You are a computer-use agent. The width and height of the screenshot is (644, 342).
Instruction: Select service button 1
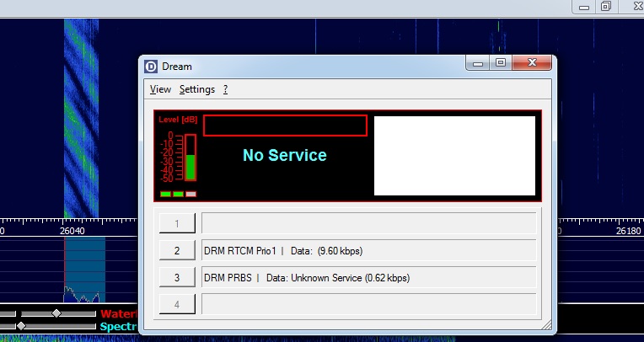click(x=177, y=223)
